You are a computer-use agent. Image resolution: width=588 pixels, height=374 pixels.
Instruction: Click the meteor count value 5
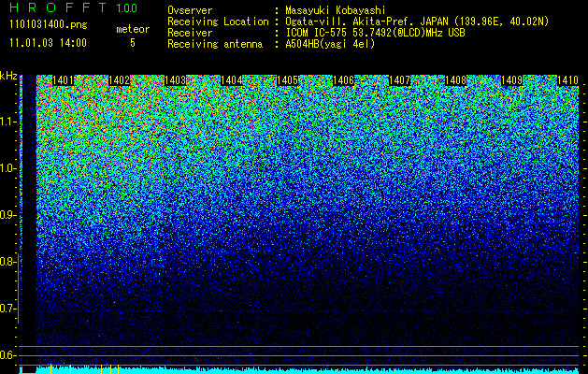(133, 43)
